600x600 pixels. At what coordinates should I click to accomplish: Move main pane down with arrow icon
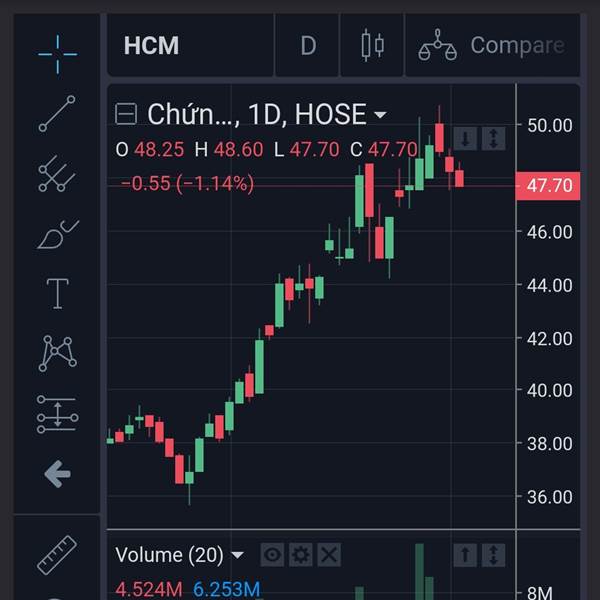click(465, 139)
